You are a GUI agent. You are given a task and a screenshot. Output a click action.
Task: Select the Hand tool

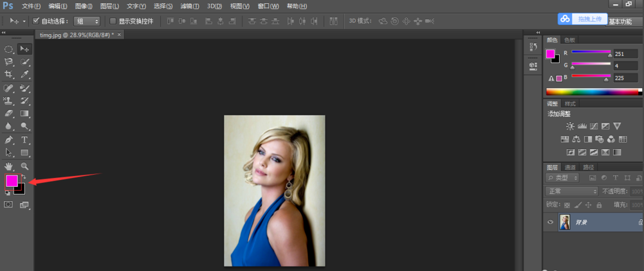9,166
